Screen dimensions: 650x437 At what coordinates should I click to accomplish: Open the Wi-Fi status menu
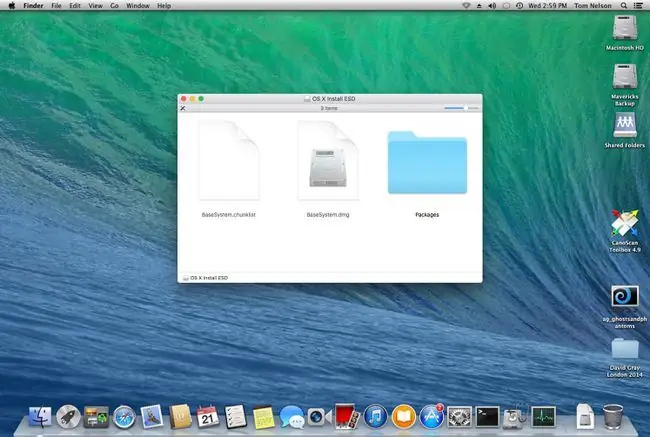pos(466,6)
